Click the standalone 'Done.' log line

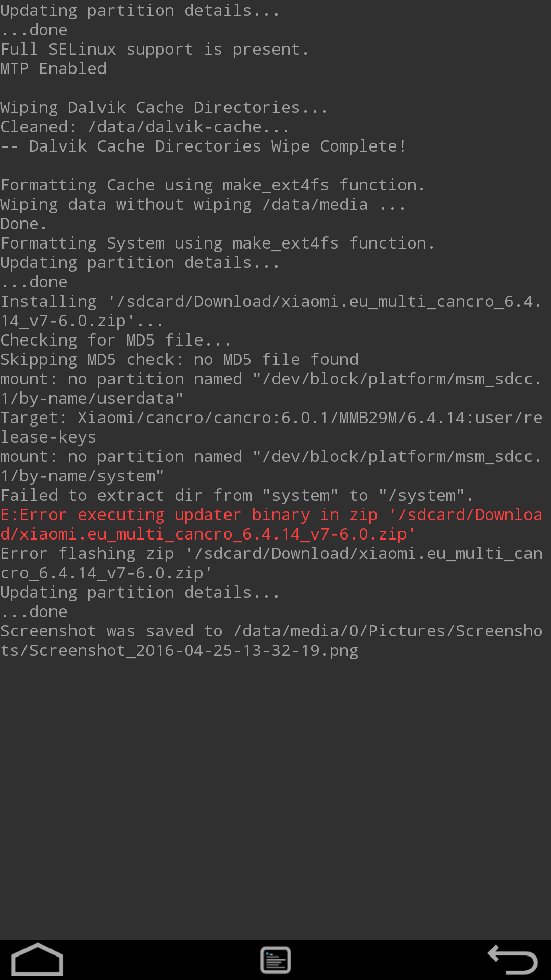click(x=23, y=224)
